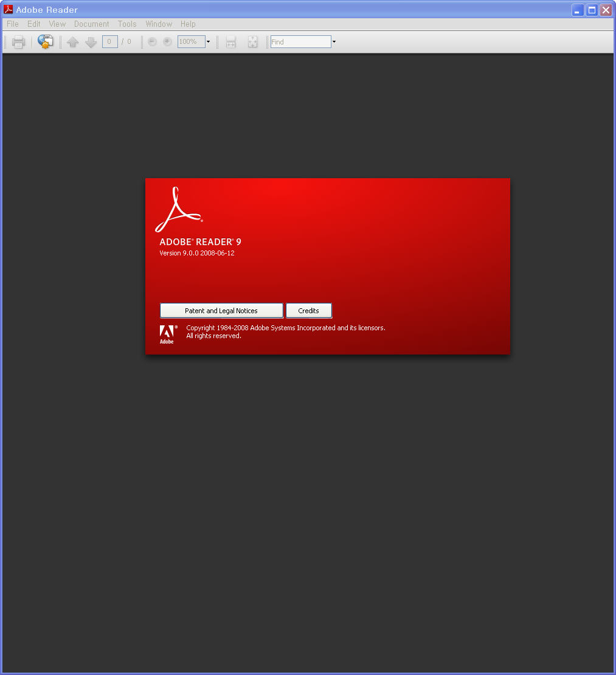Image resolution: width=616 pixels, height=675 pixels.
Task: Click the Zoom In plus icon
Action: (167, 42)
